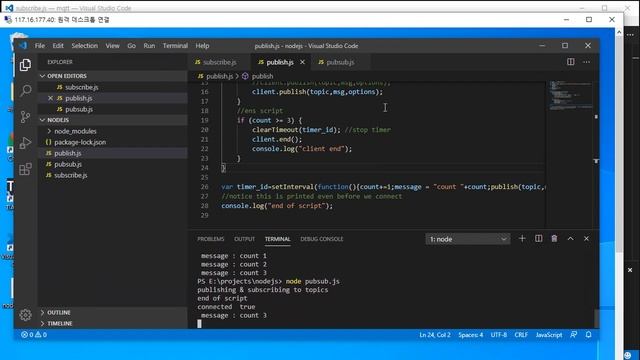Create a new terminal with plus icon
The image size is (640, 360).
[522, 239]
